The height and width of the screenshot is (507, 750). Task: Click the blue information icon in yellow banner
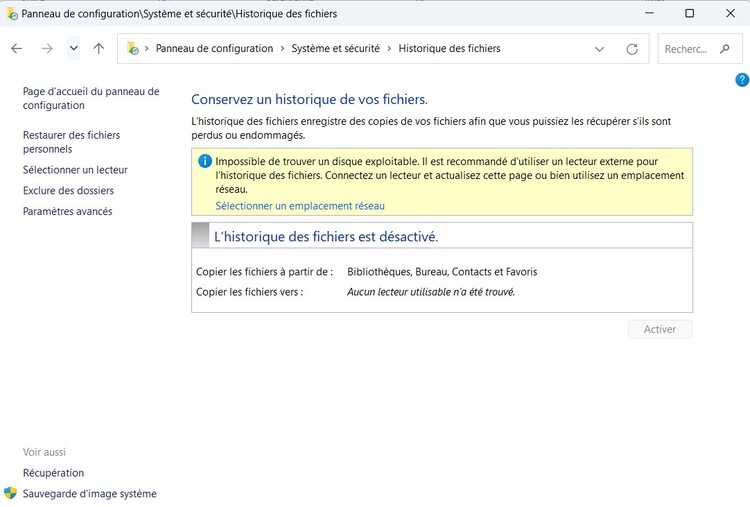[x=205, y=161]
